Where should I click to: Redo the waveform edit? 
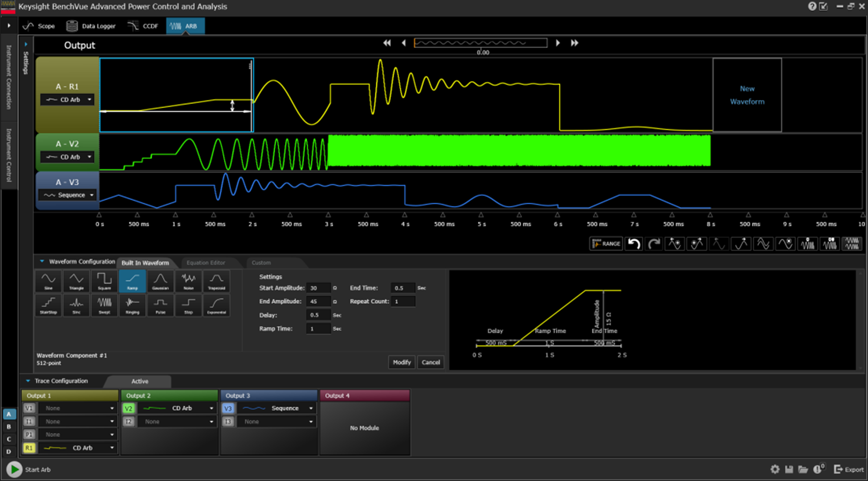(x=654, y=244)
